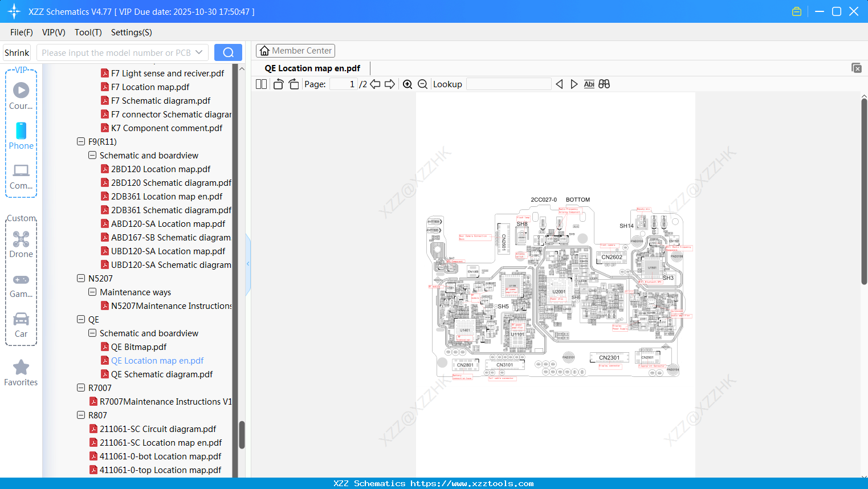Click the Shrink button
The image size is (868, 489).
point(17,52)
